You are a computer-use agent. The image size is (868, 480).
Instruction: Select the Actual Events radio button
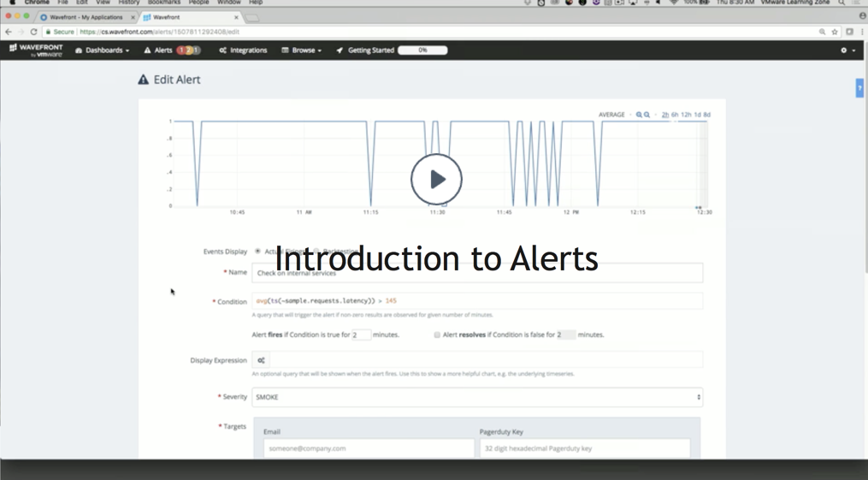(257, 252)
